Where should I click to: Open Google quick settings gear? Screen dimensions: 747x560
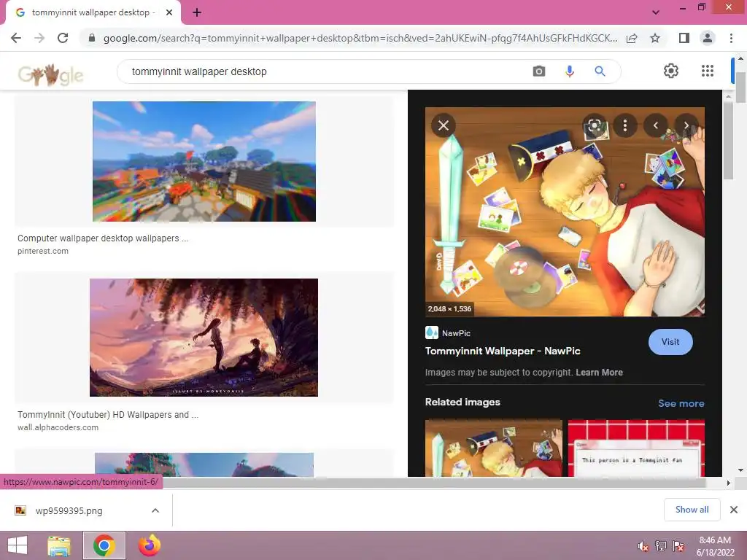click(671, 71)
